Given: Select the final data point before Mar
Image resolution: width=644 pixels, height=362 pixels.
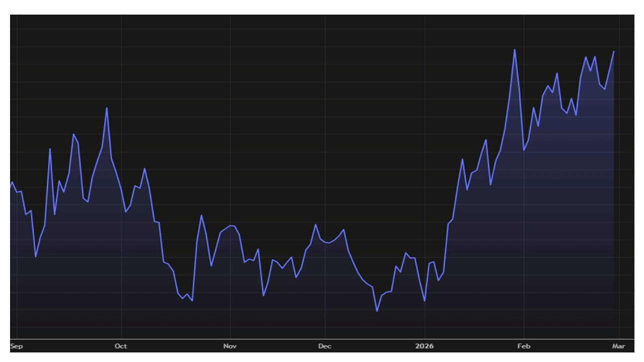Looking at the screenshot, I should [x=613, y=51].
